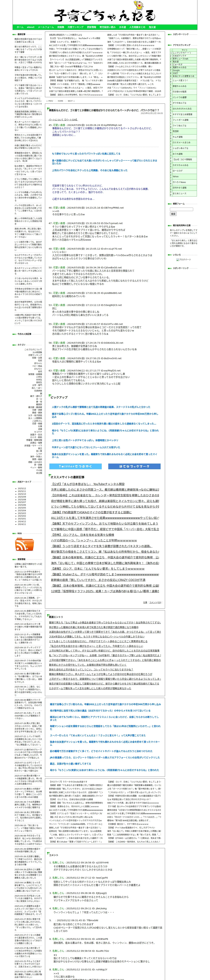Click the Twitterでつぶやく button
Screen dimensions: 210x980
(x=75, y=466)
